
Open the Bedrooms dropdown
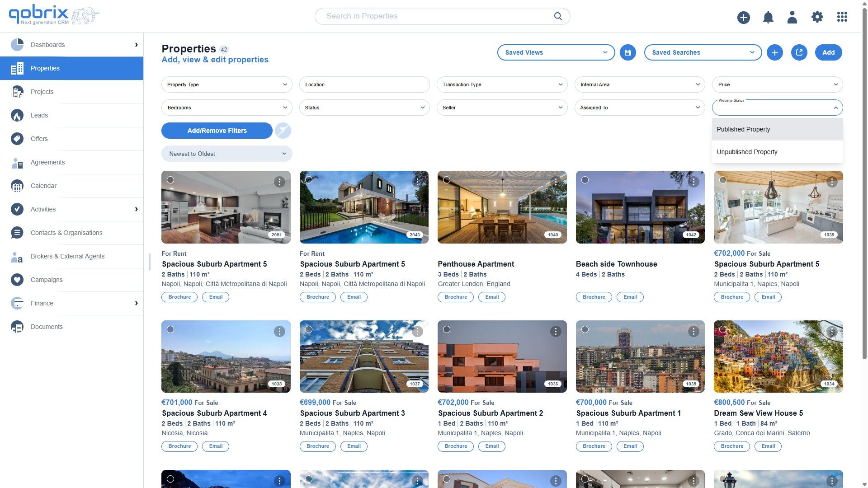(226, 108)
